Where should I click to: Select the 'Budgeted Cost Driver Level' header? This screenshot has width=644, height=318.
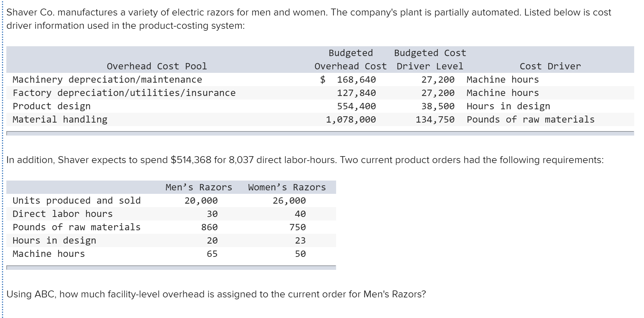(430, 60)
